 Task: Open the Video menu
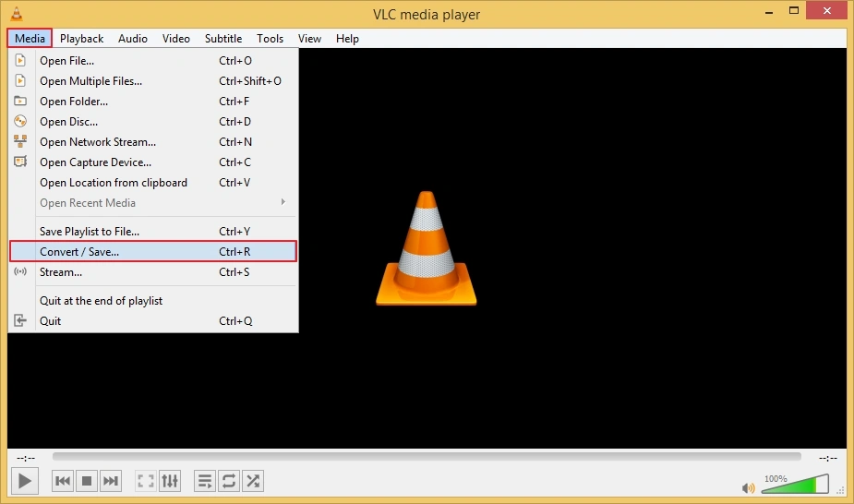(176, 39)
